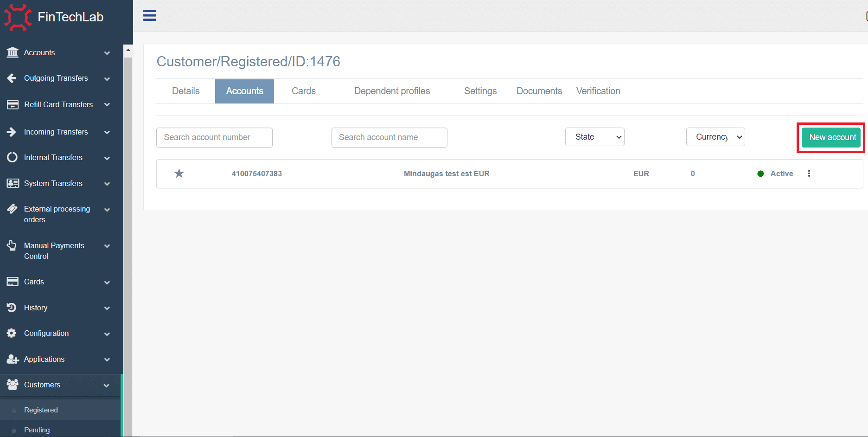Click the Customers group icon
868x437 pixels.
(13, 385)
